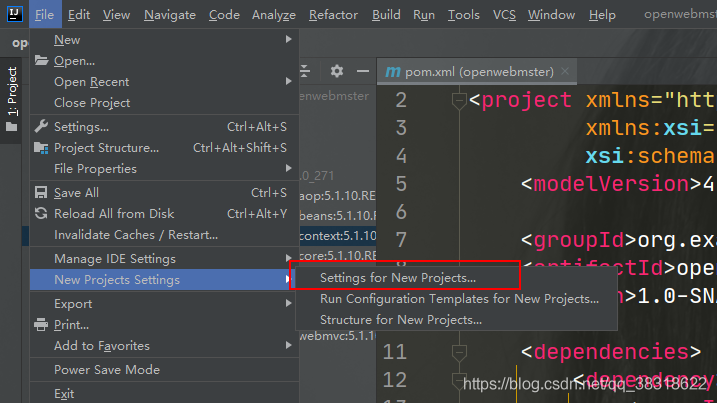717x403 pixels.
Task: Toggle the 1: Project tool window tab
Action: (x=11, y=100)
